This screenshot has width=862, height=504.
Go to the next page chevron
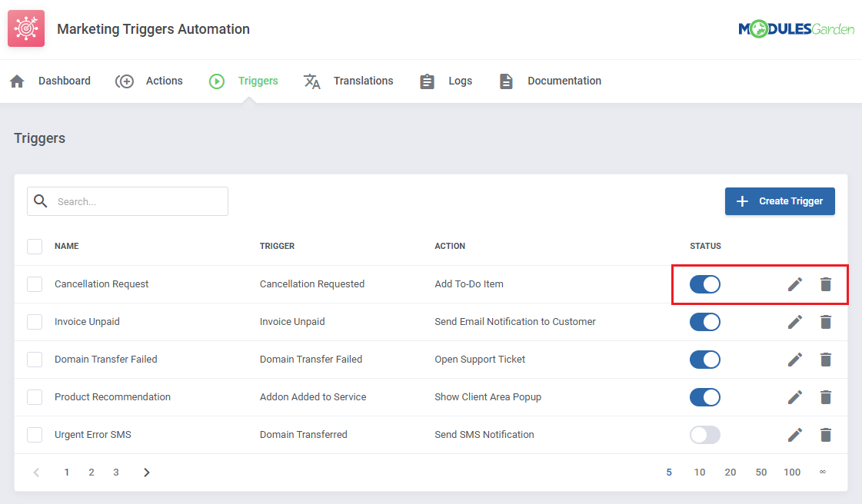(146, 472)
